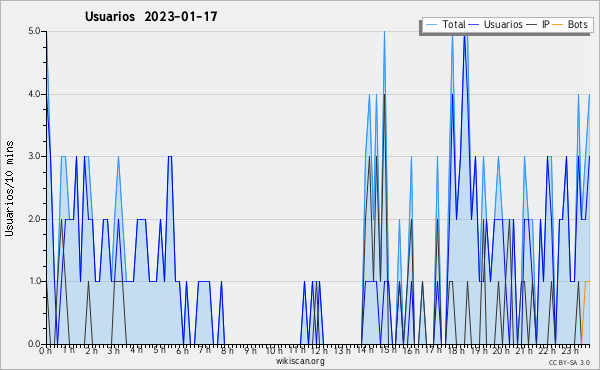Click the '12 h' x-axis label
The image size is (600, 370).
pyautogui.click(x=319, y=350)
